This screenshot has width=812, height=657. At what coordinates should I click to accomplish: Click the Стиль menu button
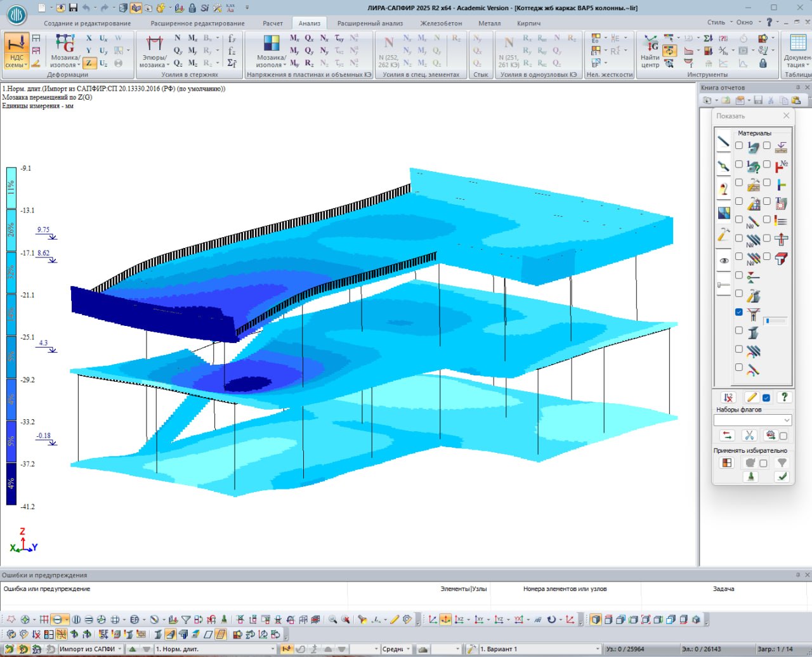click(x=716, y=22)
